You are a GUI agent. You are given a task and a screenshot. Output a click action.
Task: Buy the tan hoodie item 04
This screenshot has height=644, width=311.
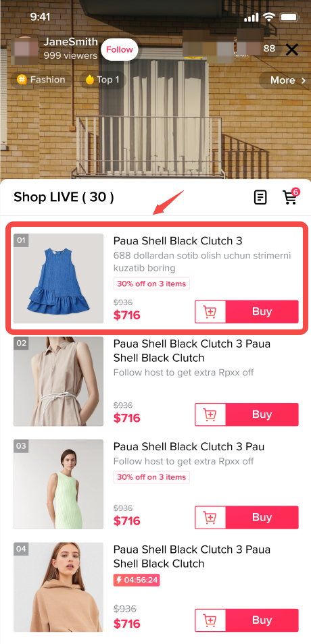click(x=262, y=620)
